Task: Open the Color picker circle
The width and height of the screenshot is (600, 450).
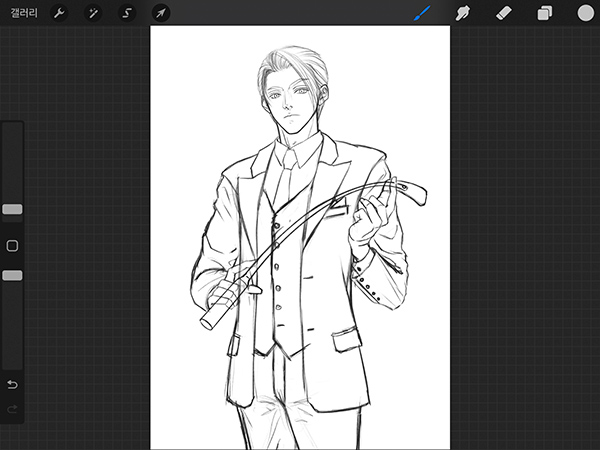Action: click(585, 13)
